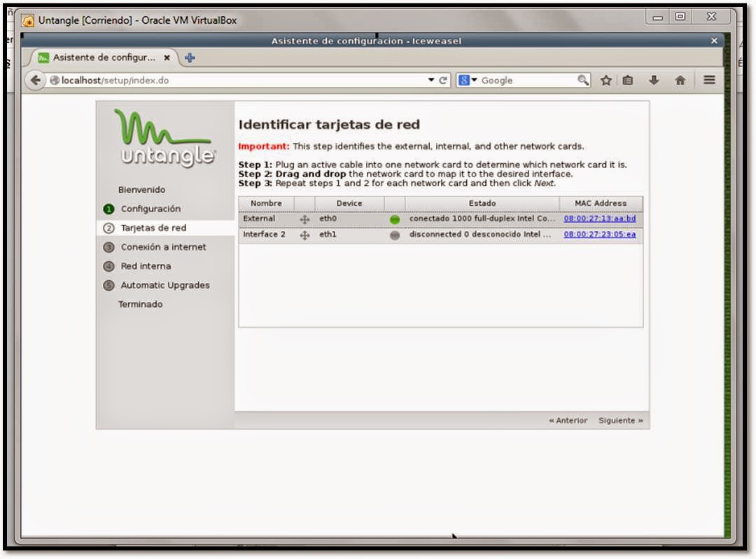Click the move handle beside Interface 2
Image resolution: width=756 pixels, height=559 pixels.
[x=304, y=235]
